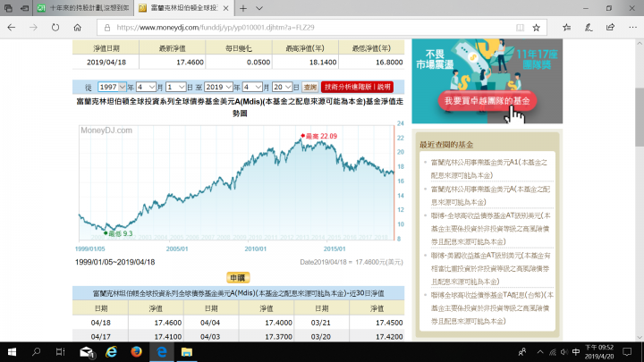The width and height of the screenshot is (644, 362).
Task: Click the yellow 申購 subscribe button
Action: point(238,278)
